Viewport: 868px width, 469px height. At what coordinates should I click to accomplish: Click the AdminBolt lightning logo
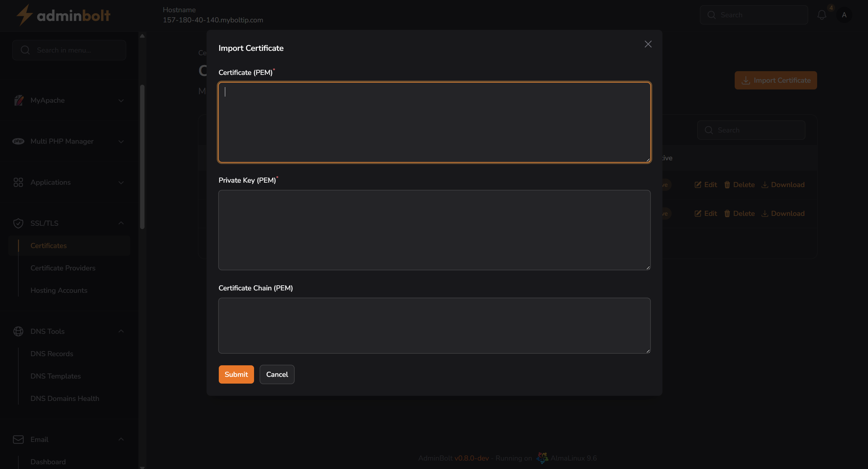point(24,15)
